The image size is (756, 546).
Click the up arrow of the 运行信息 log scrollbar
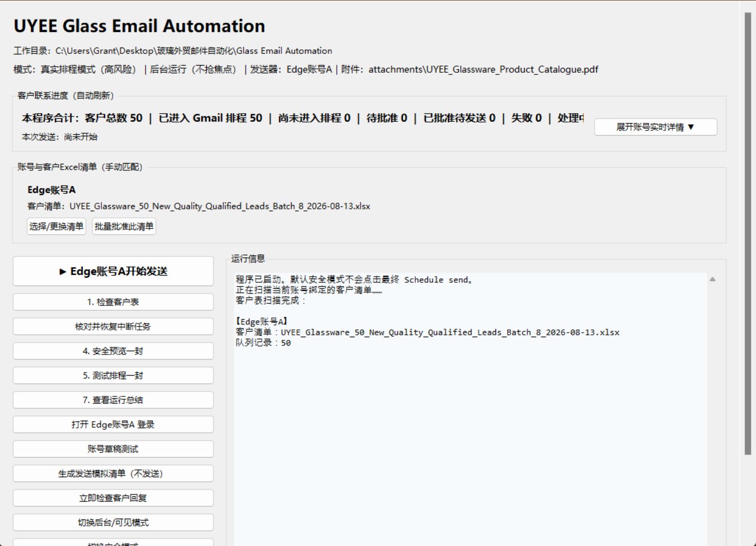pos(712,279)
